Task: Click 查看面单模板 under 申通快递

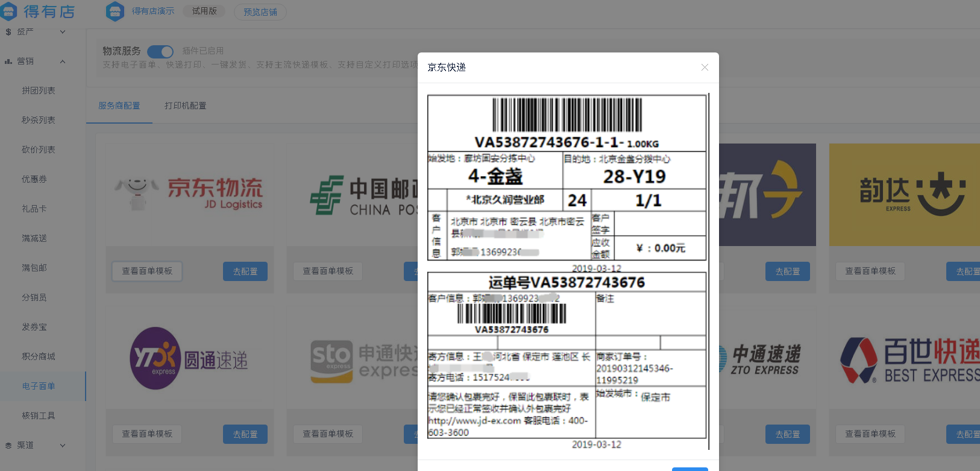Action: click(328, 434)
